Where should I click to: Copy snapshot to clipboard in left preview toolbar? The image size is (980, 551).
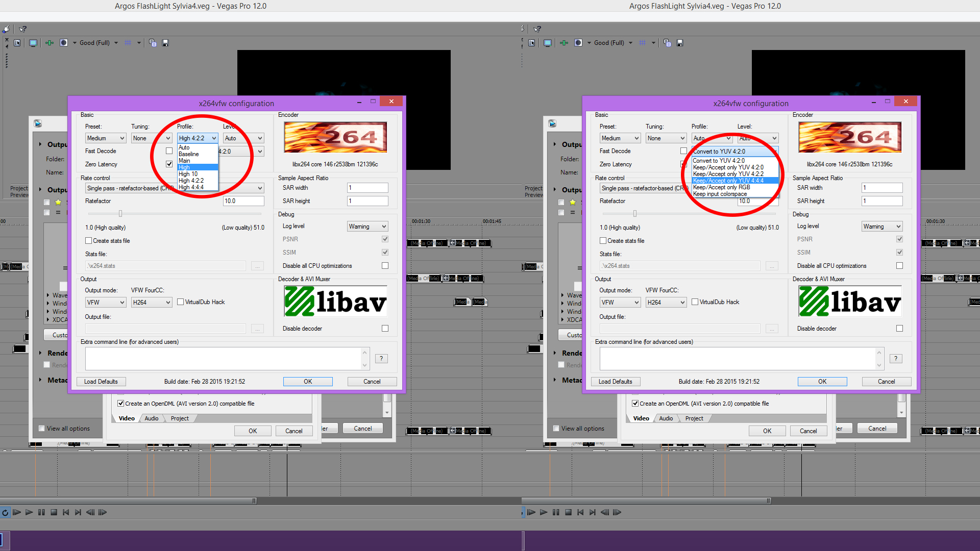(x=153, y=43)
